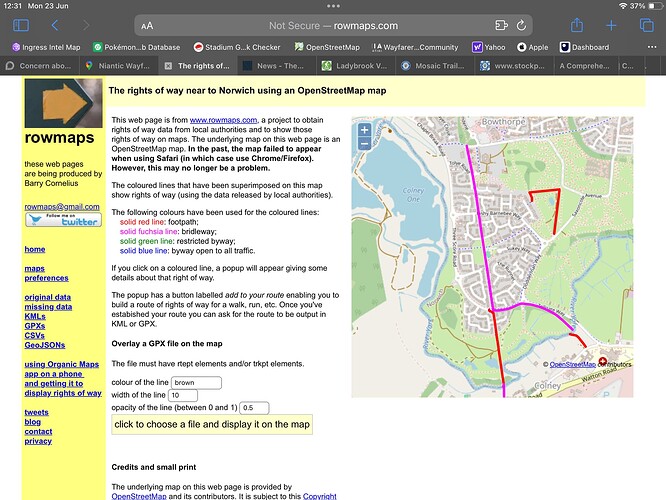Screen dimensions: 666x500
Task: Open Pokémon Database bookmark
Action: pyautogui.click(x=137, y=47)
